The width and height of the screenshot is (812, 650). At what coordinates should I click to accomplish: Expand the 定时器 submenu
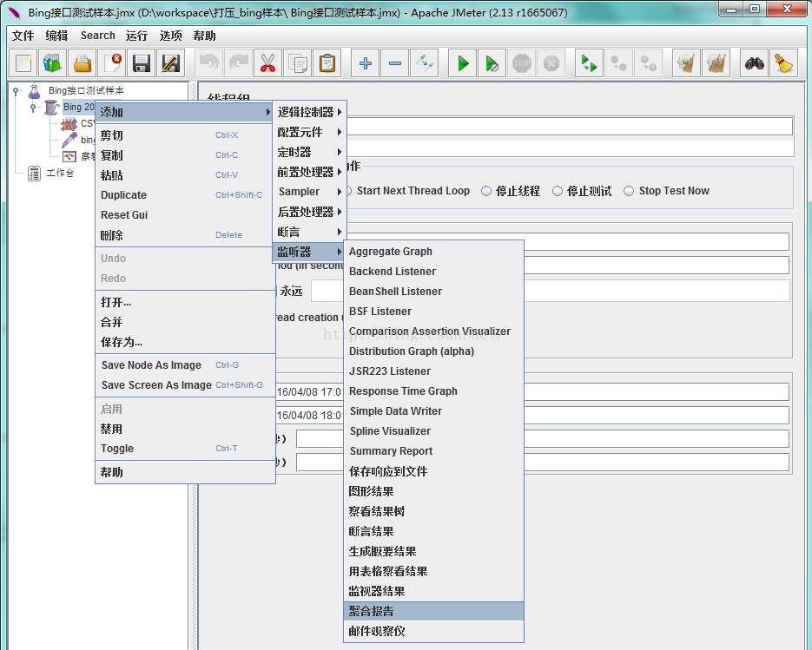[x=309, y=152]
